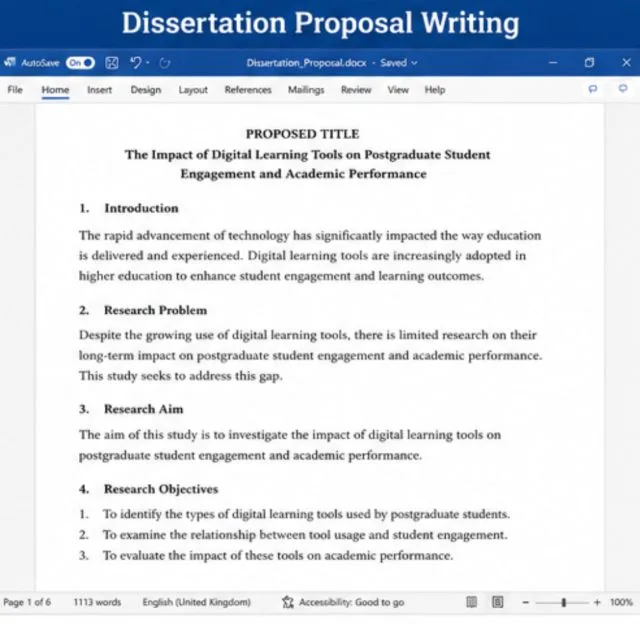Click the Undo arrow icon
The width and height of the screenshot is (640, 624).
click(x=136, y=63)
